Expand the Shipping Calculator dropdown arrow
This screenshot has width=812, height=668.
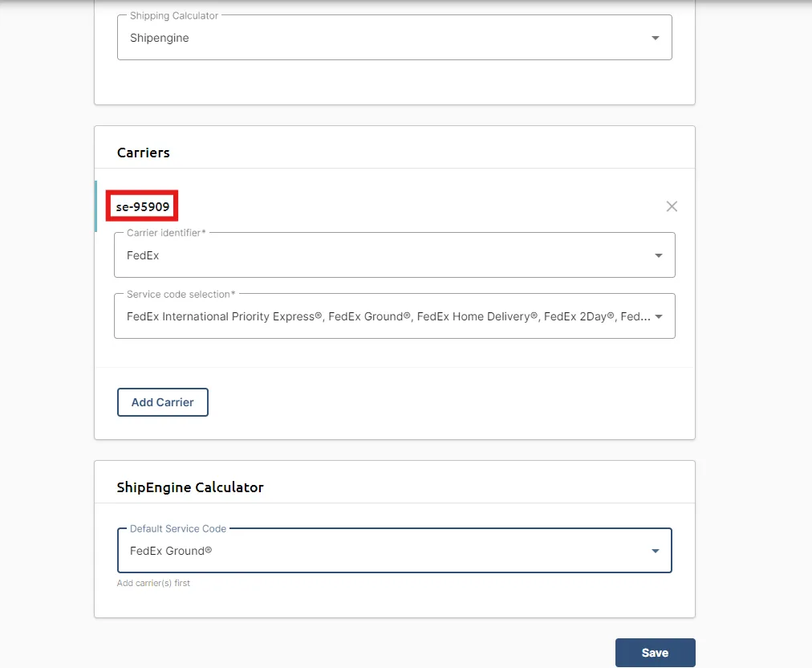(x=655, y=38)
